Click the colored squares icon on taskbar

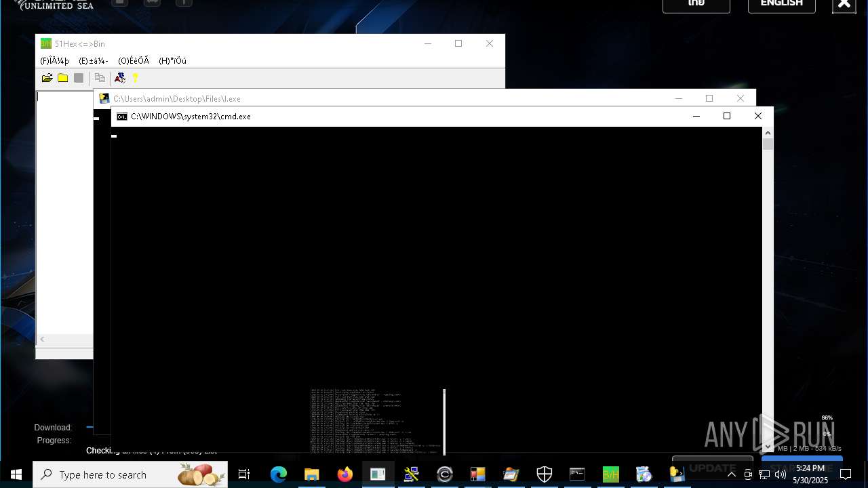pos(478,474)
